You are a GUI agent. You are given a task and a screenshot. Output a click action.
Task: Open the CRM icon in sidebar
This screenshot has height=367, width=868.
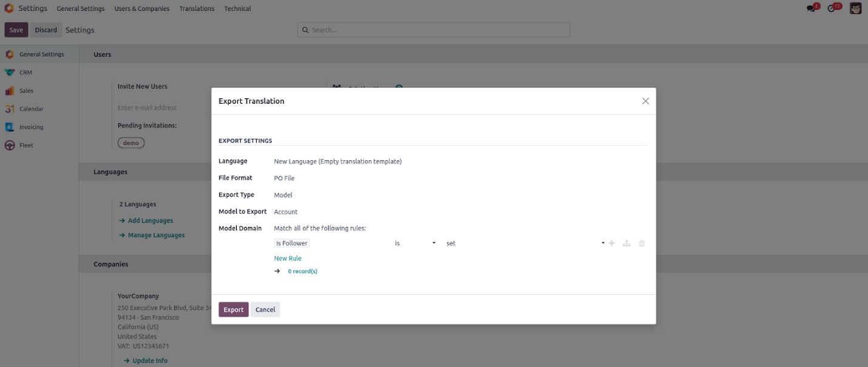(x=10, y=73)
